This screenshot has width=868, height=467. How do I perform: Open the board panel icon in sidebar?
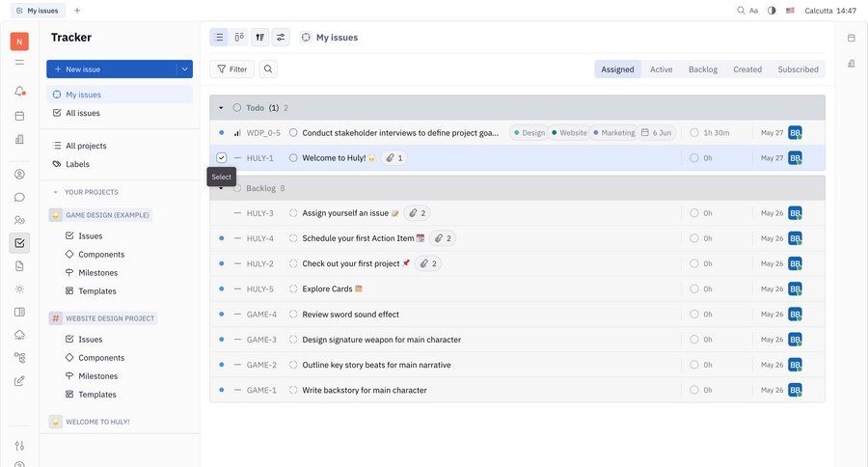(x=19, y=312)
